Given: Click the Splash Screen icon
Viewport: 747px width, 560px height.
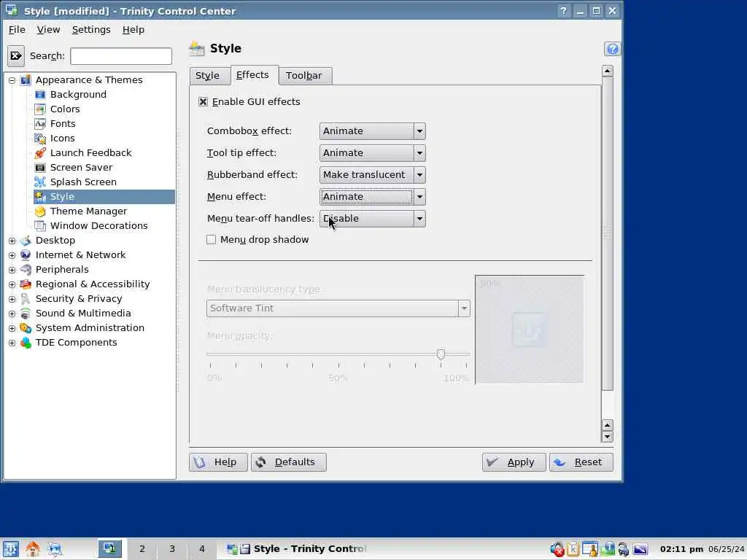Looking at the screenshot, I should 40,182.
